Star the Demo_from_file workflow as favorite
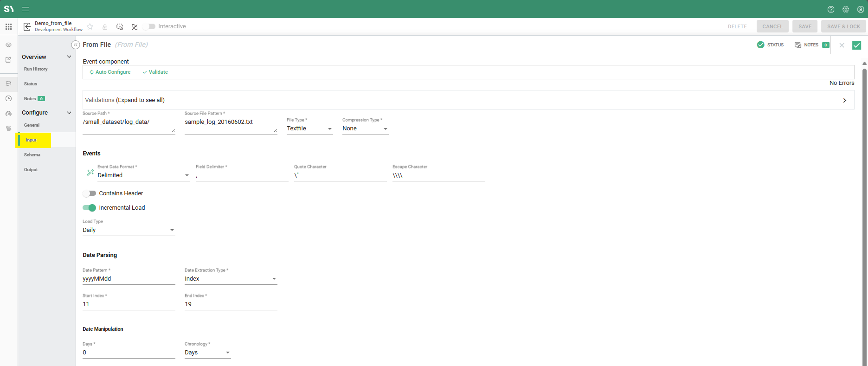The image size is (868, 366). click(x=90, y=26)
